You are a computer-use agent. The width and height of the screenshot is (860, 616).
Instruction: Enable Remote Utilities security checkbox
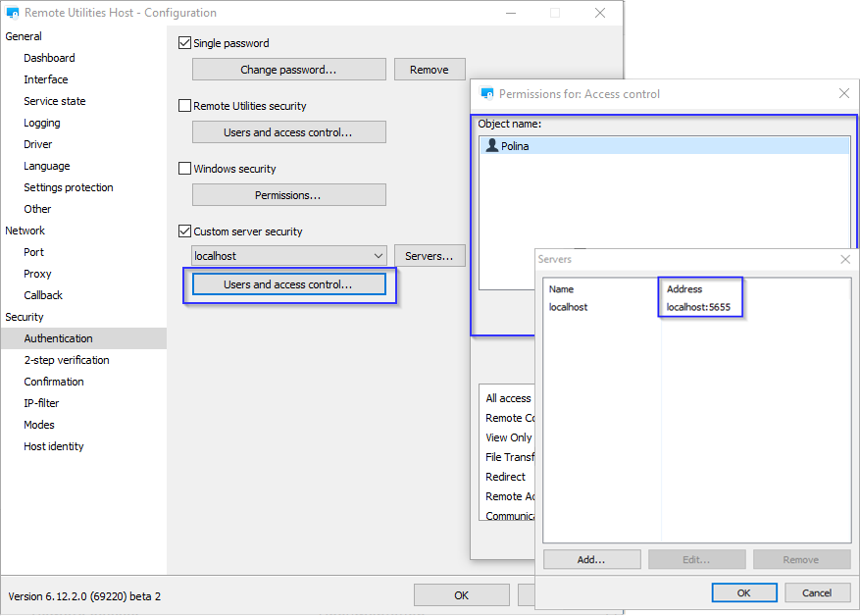pos(184,106)
